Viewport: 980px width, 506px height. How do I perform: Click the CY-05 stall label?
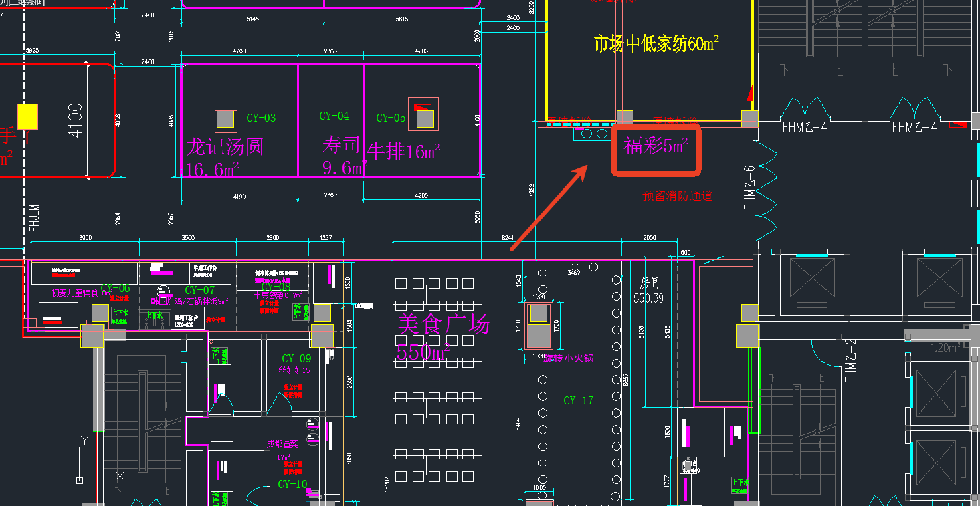[391, 118]
